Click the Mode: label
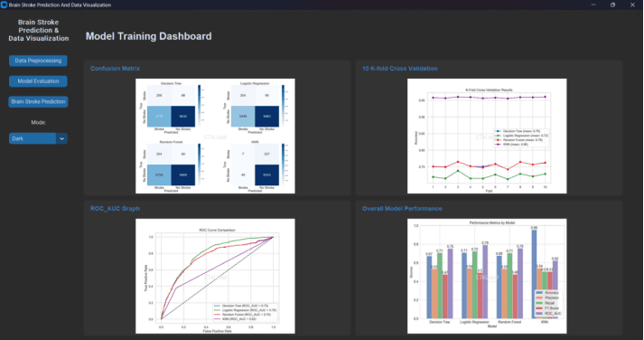Image resolution: width=644 pixels, height=340 pixels. point(39,122)
